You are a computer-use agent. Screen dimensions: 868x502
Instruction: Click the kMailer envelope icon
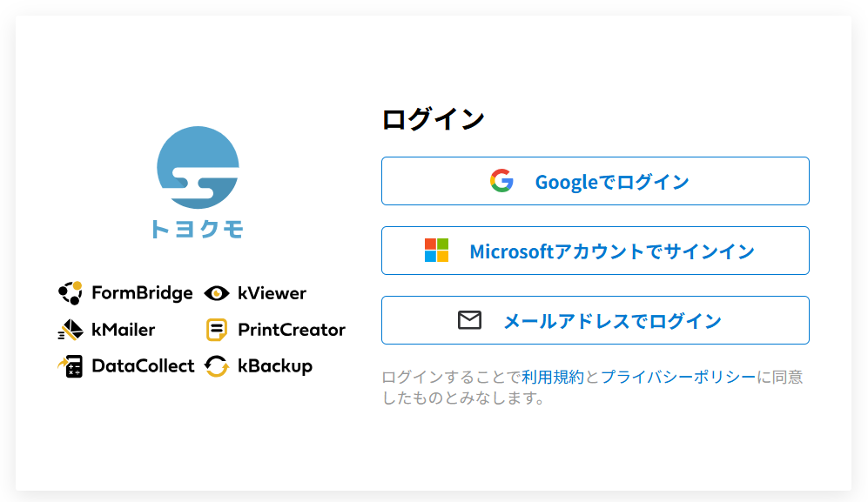(71, 330)
